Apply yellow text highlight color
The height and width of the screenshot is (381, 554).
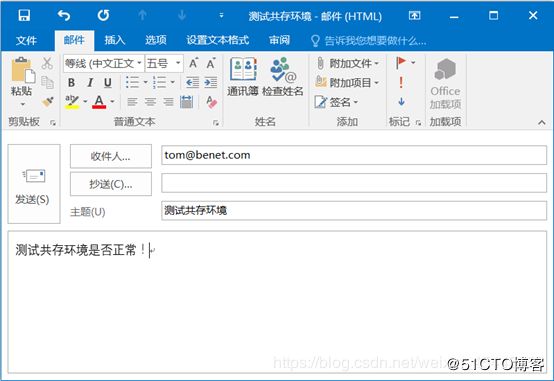[72, 102]
